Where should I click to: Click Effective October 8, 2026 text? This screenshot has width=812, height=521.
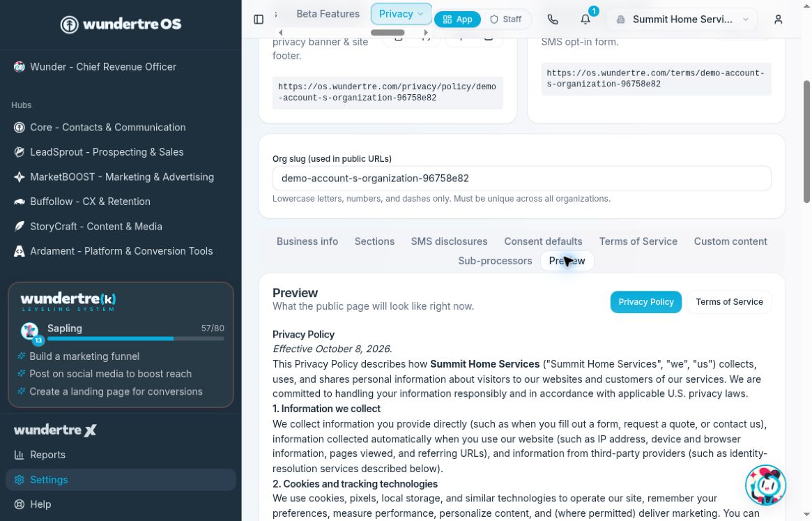point(332,349)
